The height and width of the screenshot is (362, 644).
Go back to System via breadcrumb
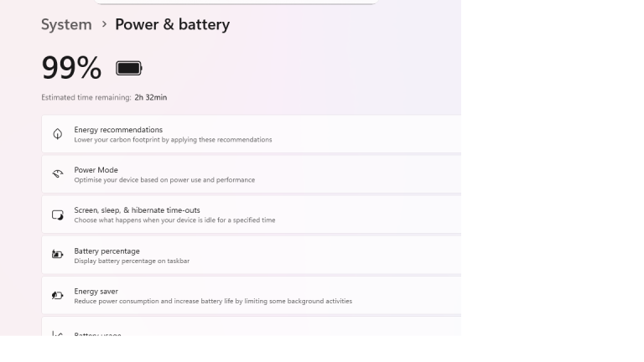66,24
